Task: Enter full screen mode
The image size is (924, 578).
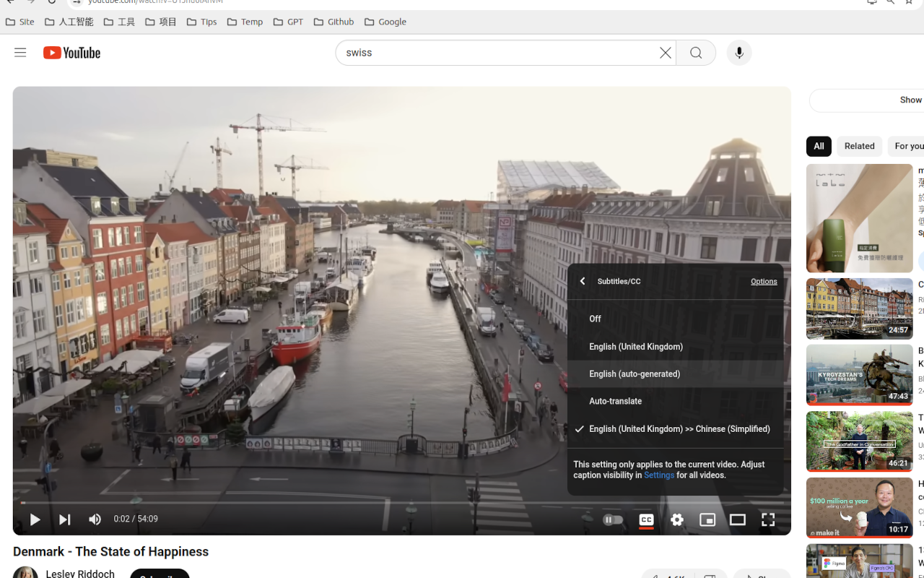Action: tap(768, 519)
